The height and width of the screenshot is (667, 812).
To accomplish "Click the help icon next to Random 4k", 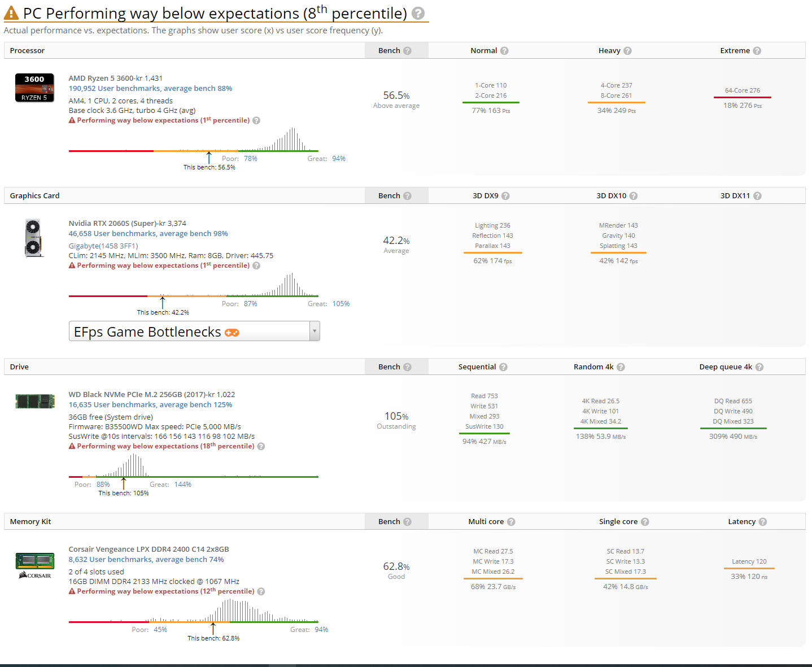I will [x=621, y=367].
